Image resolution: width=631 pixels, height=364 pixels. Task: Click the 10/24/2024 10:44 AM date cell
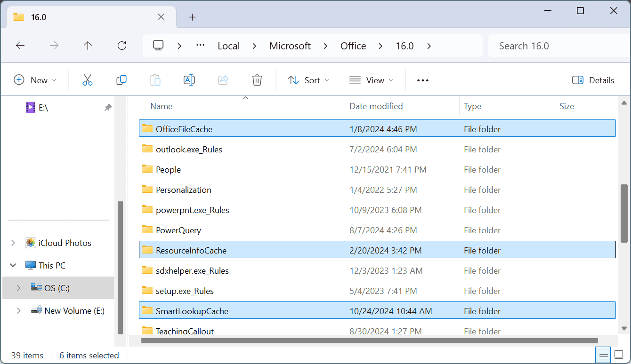pos(390,311)
